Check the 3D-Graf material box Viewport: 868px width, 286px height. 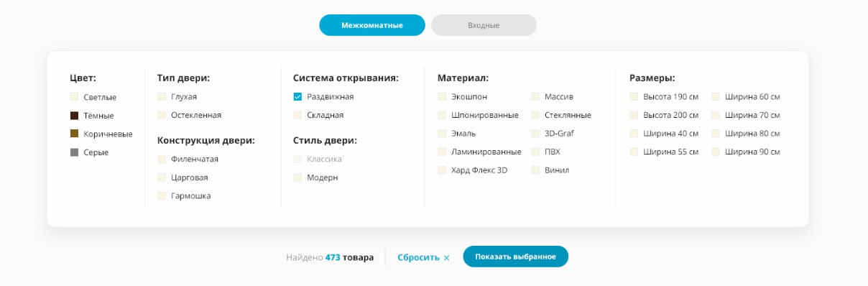coord(536,133)
